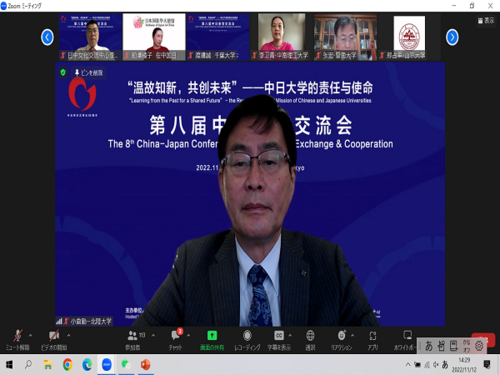500x375 pixels.
Task: Show next participants with right arrow
Action: (x=452, y=37)
